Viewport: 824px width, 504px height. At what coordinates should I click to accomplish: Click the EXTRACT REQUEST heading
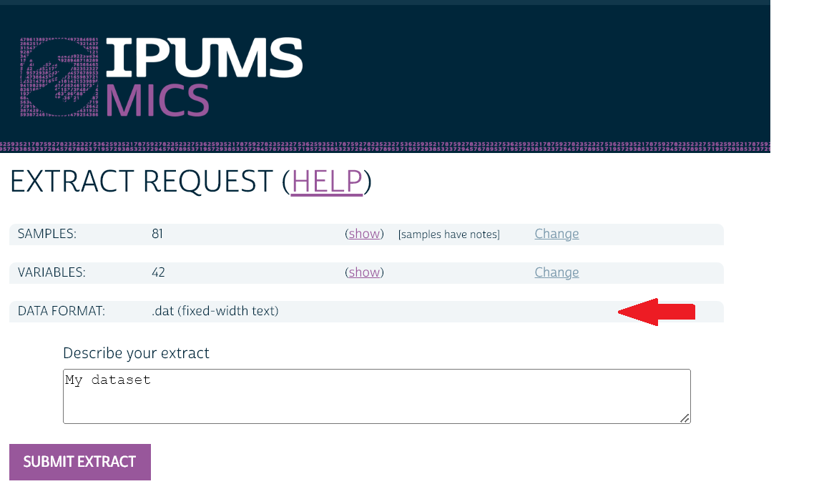(143, 183)
